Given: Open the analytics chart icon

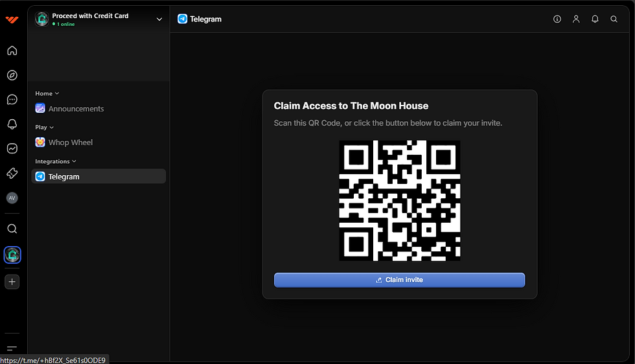Looking at the screenshot, I should [x=12, y=148].
